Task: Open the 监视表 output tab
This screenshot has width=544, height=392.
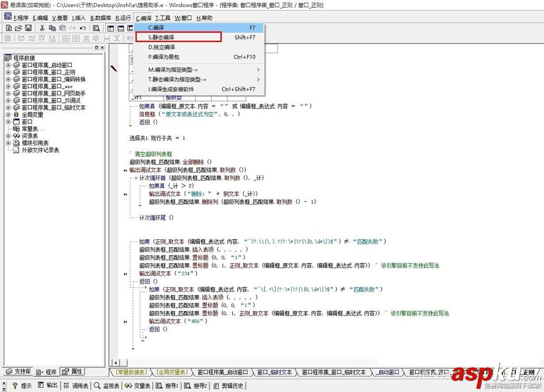Action: click(107, 386)
